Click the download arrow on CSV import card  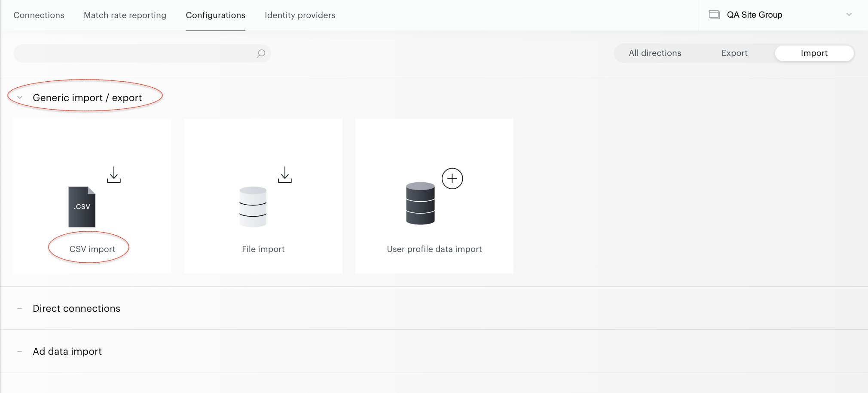coord(114,175)
